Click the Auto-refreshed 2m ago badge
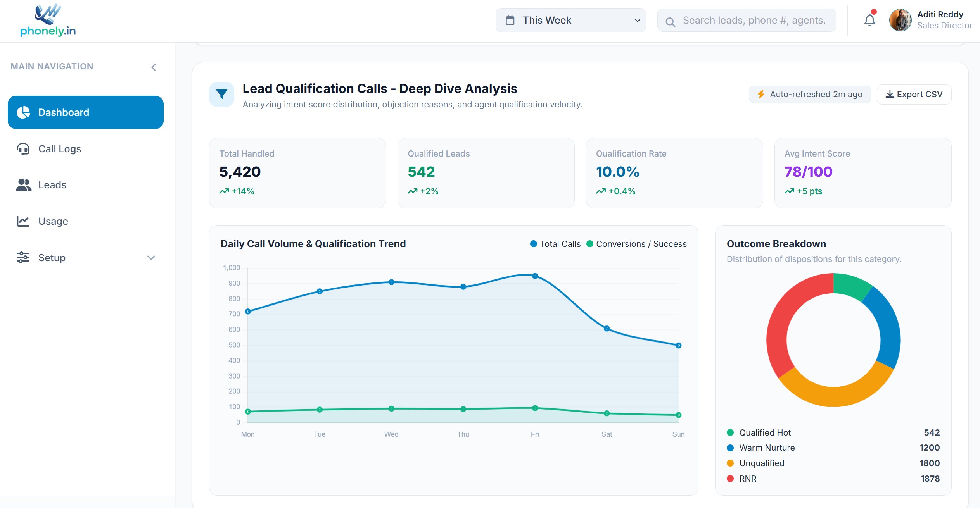 pos(810,95)
